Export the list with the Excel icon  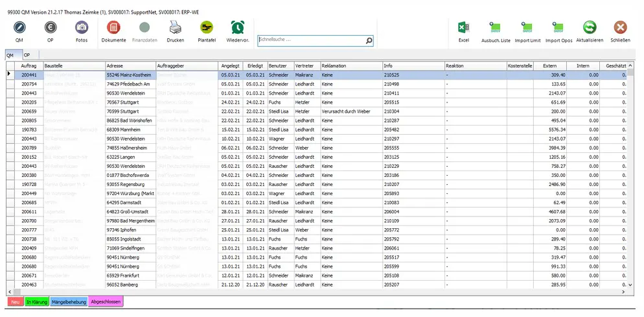(463, 28)
